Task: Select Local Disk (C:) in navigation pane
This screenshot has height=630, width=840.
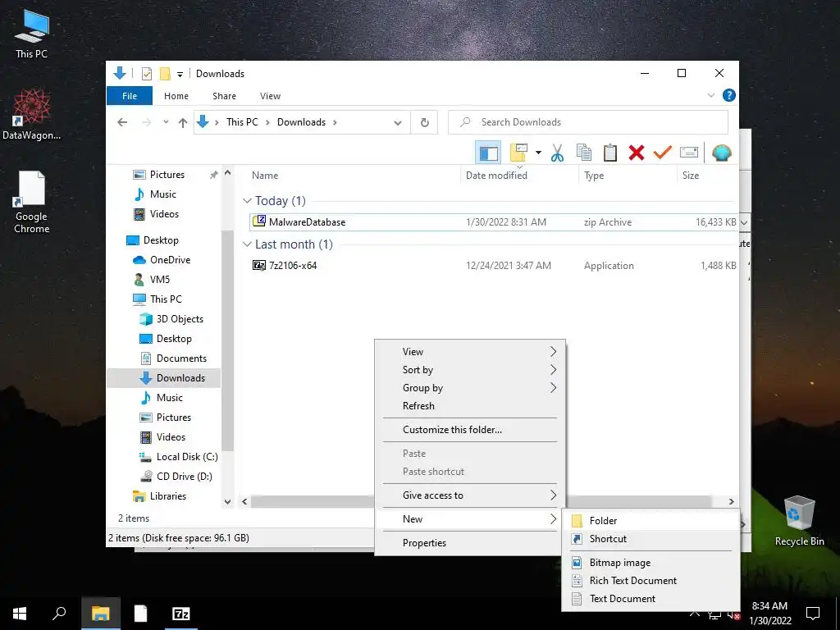Action: [187, 457]
